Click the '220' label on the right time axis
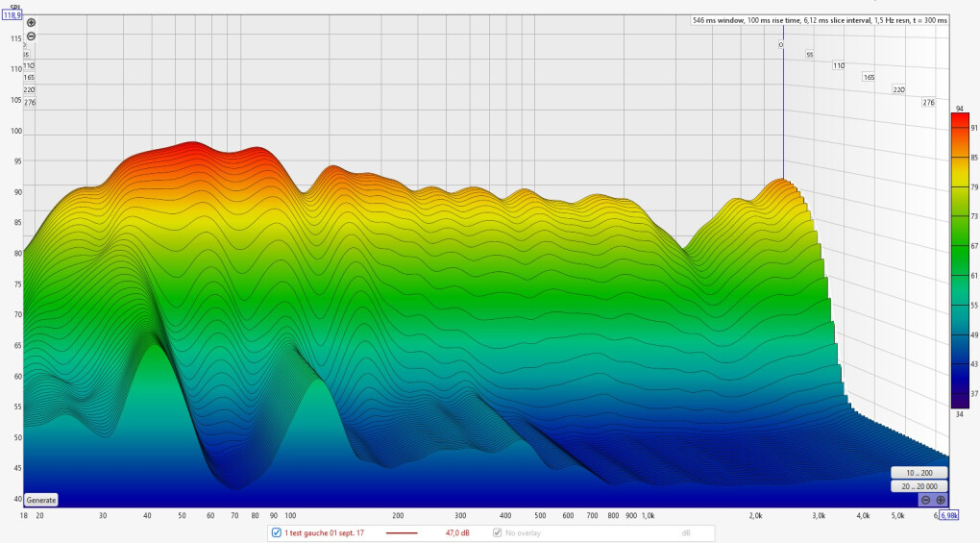 [x=898, y=90]
